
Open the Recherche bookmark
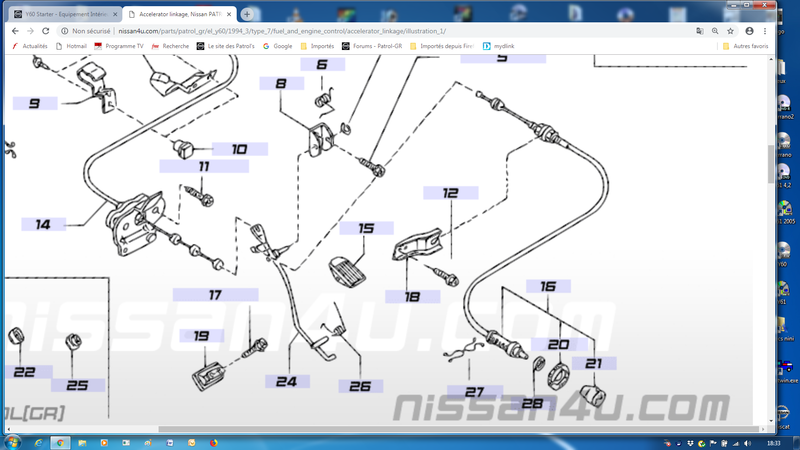(170, 46)
